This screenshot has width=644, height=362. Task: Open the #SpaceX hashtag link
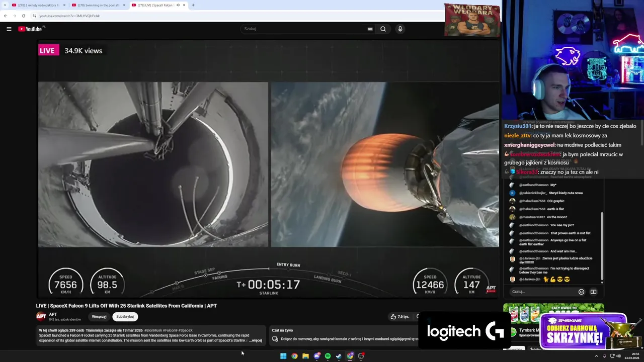click(x=185, y=330)
